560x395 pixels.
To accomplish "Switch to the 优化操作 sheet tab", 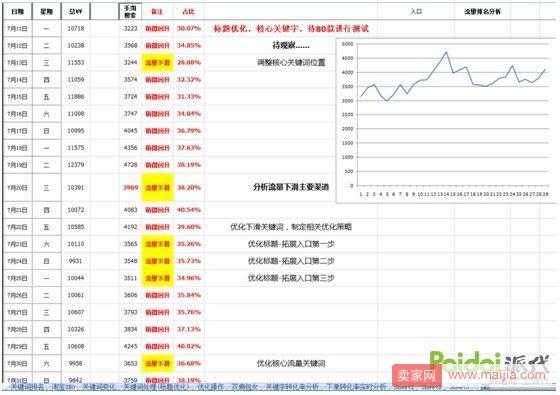I will (x=210, y=387).
